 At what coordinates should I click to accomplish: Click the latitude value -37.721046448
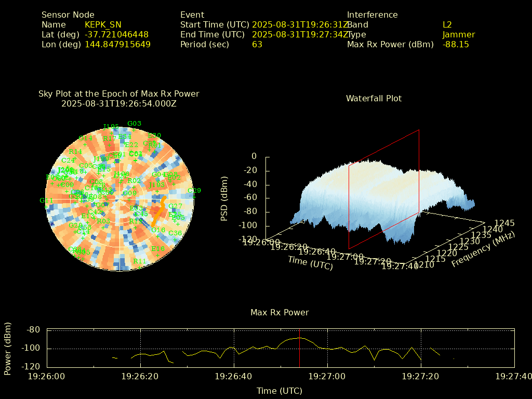(117, 35)
